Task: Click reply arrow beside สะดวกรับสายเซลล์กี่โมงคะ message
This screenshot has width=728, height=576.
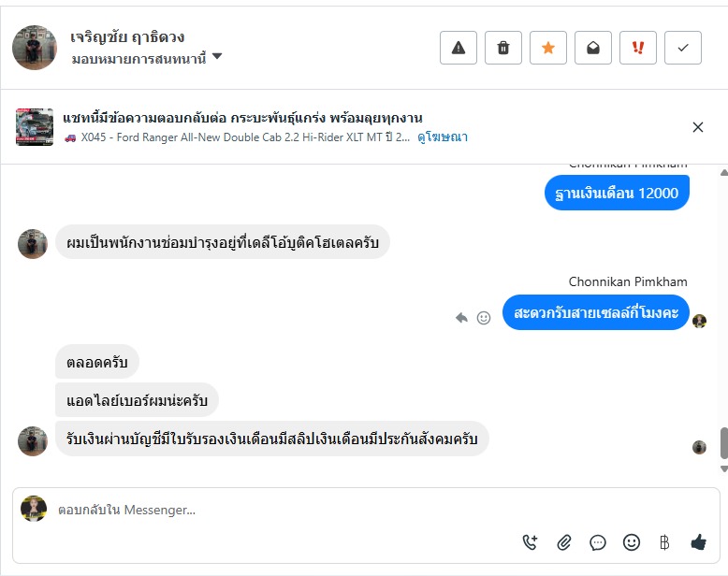Action: click(x=461, y=318)
